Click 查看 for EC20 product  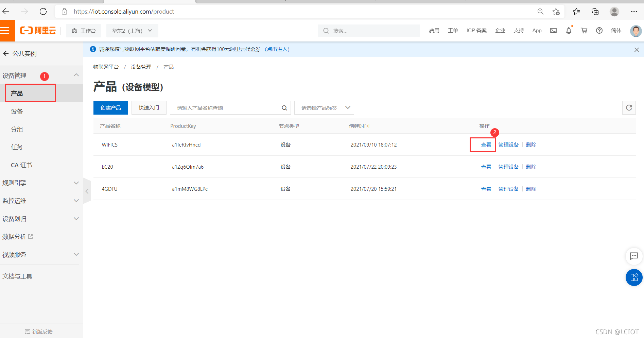(486, 167)
